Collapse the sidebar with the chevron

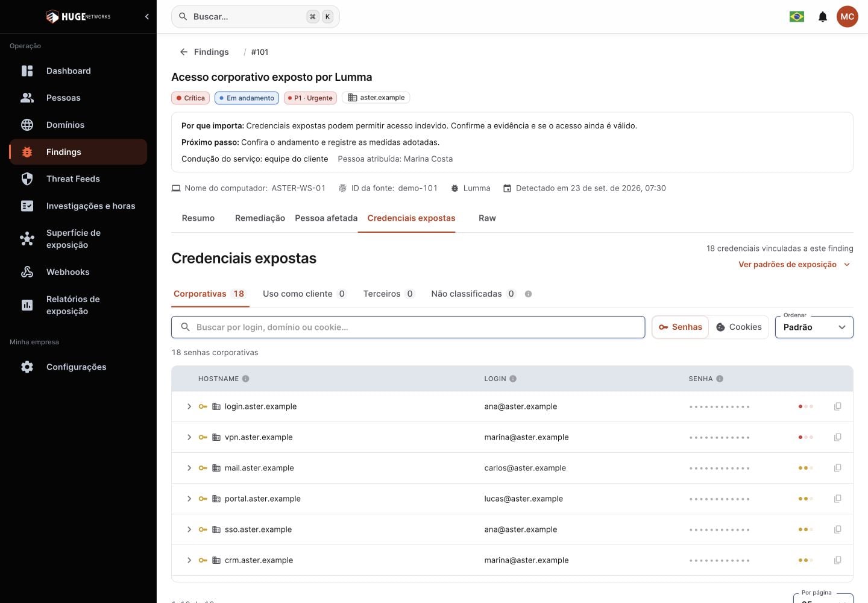[x=147, y=17]
